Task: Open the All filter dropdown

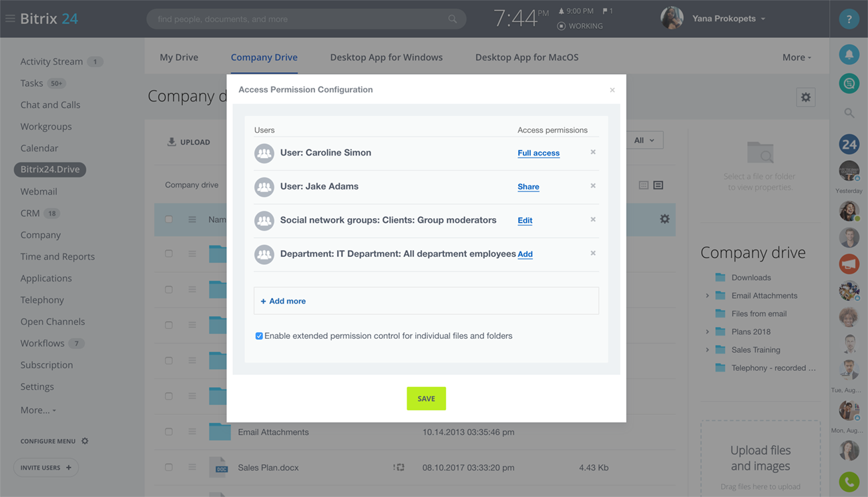Action: point(643,139)
